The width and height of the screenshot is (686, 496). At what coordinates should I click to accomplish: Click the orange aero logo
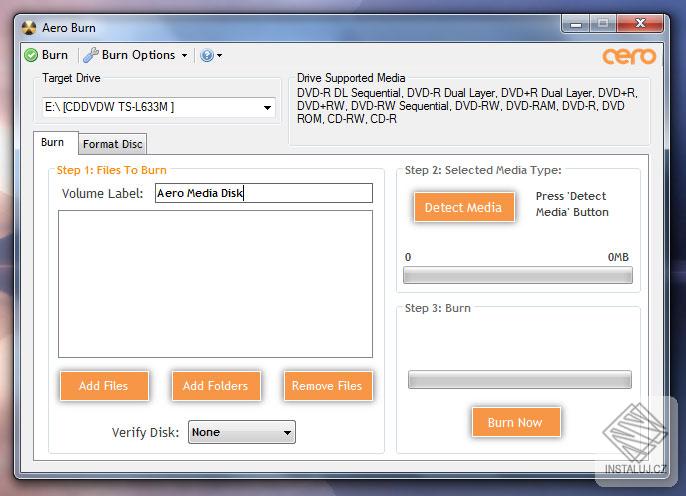[629, 56]
